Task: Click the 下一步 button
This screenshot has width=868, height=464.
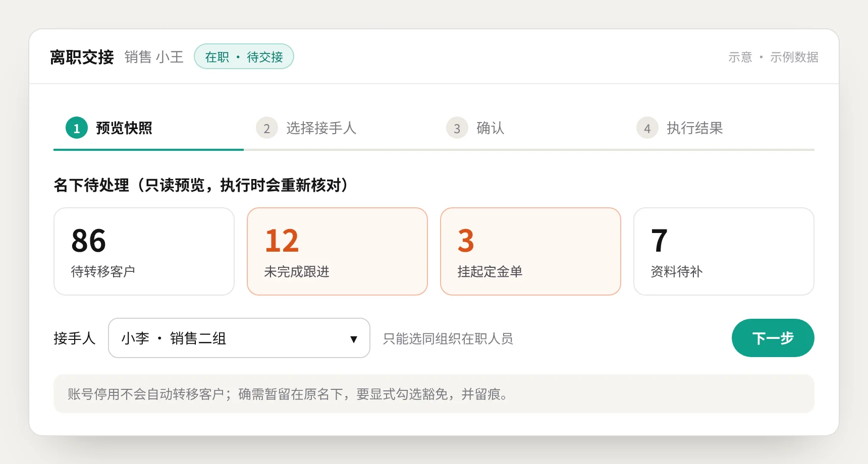Action: 773,338
